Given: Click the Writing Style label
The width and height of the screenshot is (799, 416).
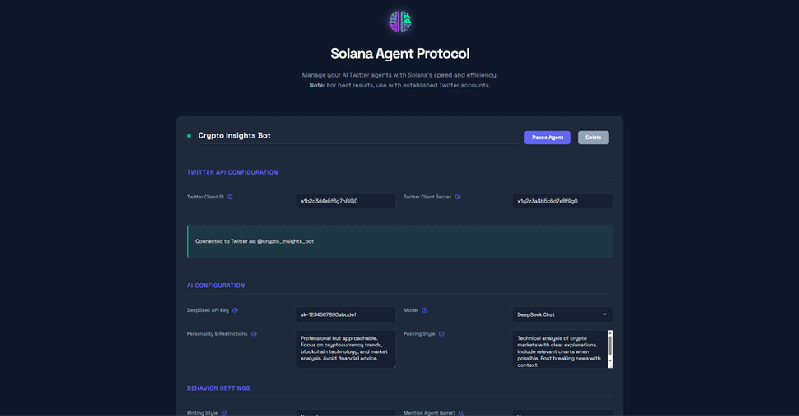Looking at the screenshot, I should 202,413.
